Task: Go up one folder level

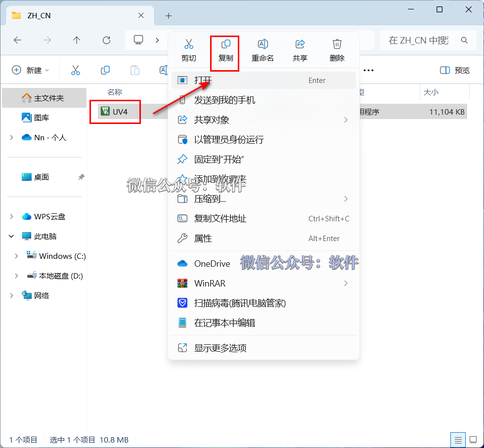Action: point(77,40)
